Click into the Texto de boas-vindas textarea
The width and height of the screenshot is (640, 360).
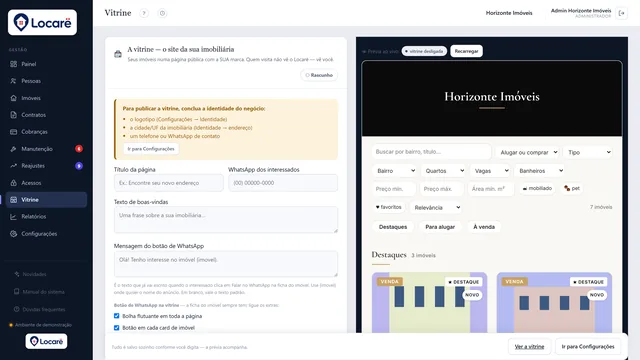coord(226,220)
